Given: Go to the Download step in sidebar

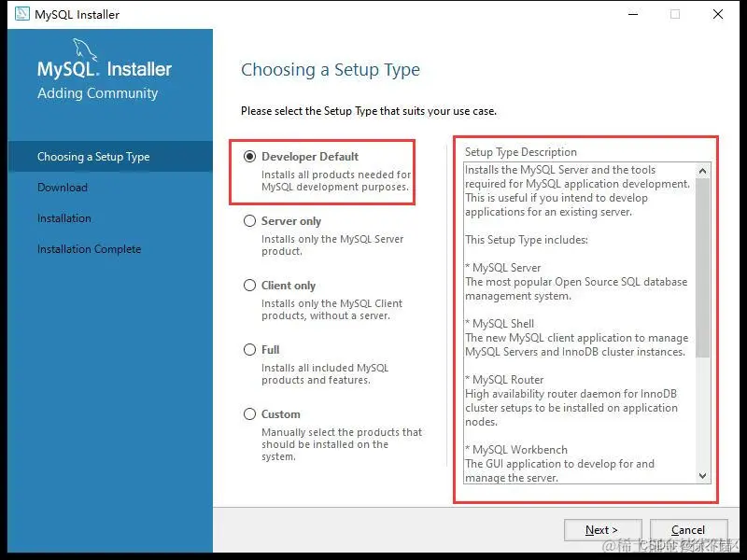Looking at the screenshot, I should [x=63, y=188].
